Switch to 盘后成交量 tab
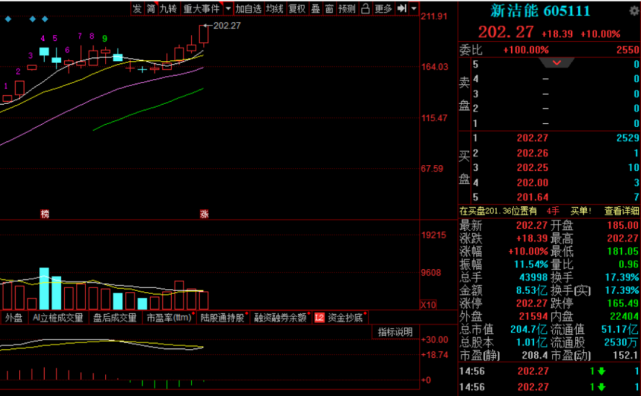 click(x=115, y=318)
